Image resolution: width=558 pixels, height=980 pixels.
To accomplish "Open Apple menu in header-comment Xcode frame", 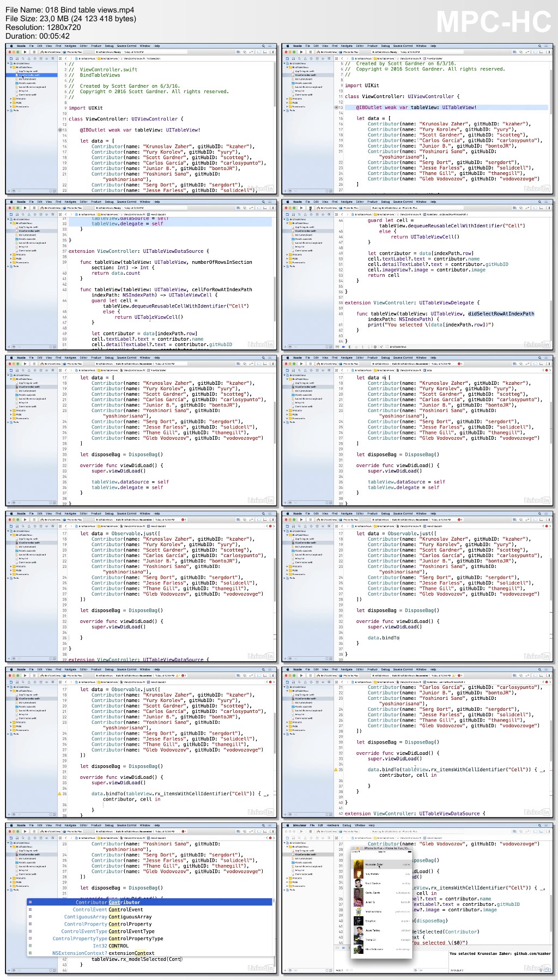I will pos(11,46).
